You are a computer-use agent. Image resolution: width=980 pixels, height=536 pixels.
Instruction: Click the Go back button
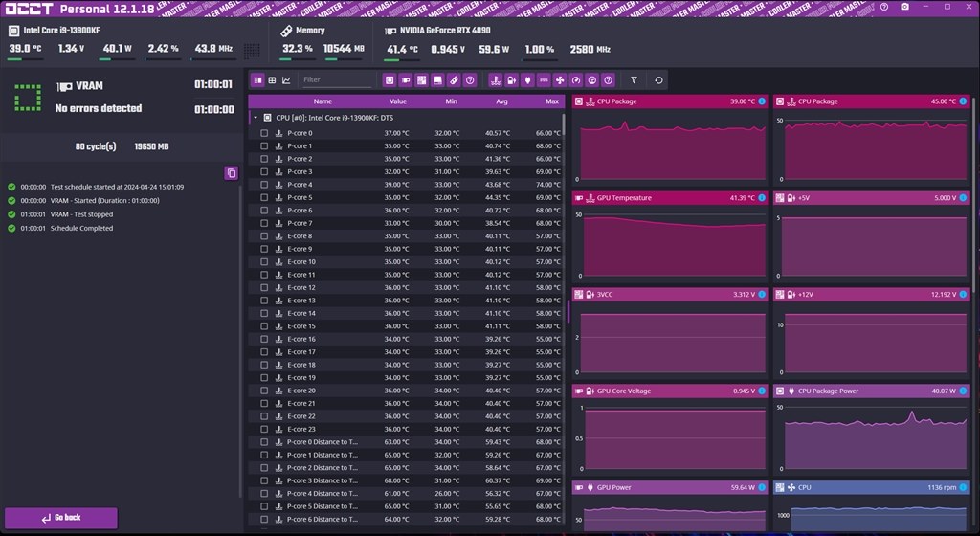[x=61, y=518]
